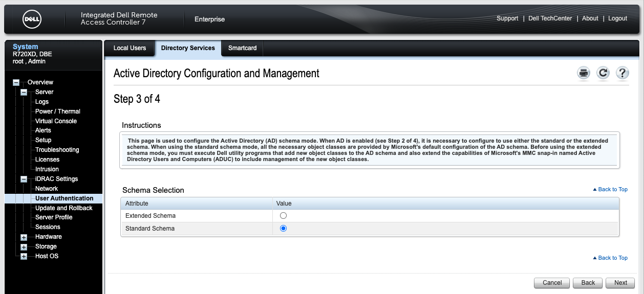Image resolution: width=644 pixels, height=294 pixels.
Task: Collapse the Server tree node
Action: coord(24,92)
